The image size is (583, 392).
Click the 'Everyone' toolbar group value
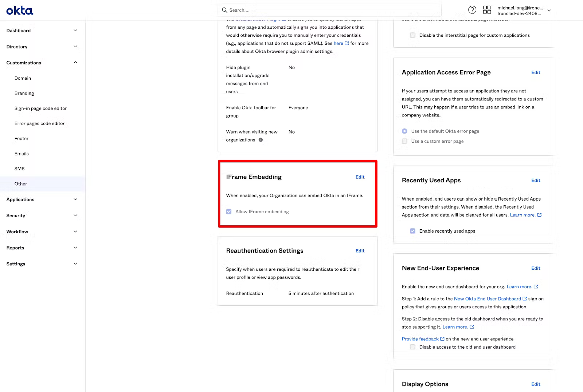click(298, 108)
